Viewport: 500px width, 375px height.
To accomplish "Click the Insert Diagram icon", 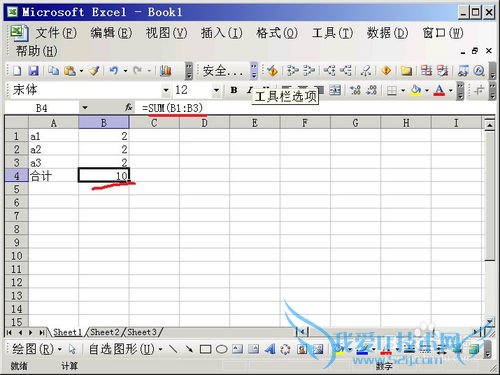I will pos(286,349).
